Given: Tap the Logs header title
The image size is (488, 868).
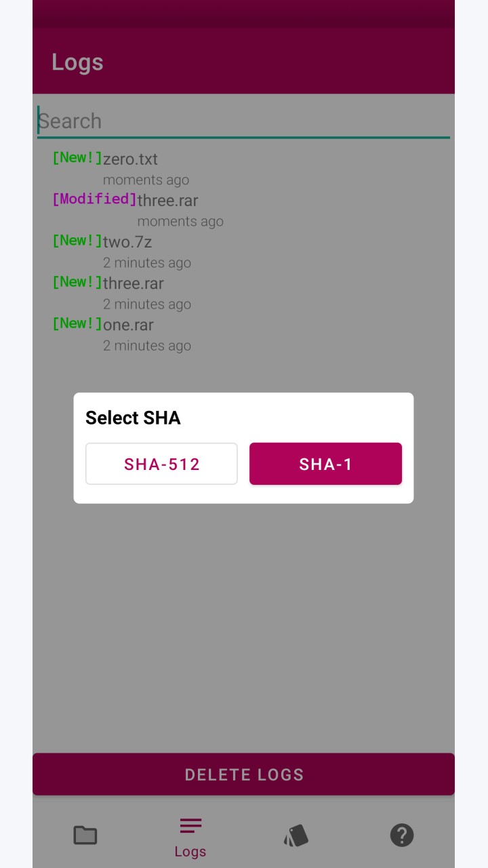Looking at the screenshot, I should coord(77,62).
